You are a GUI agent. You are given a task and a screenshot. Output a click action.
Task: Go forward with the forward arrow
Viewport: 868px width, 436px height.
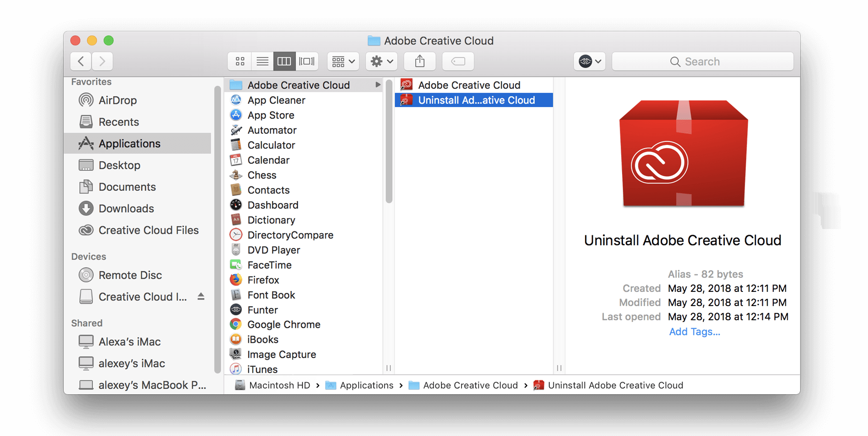tap(102, 61)
